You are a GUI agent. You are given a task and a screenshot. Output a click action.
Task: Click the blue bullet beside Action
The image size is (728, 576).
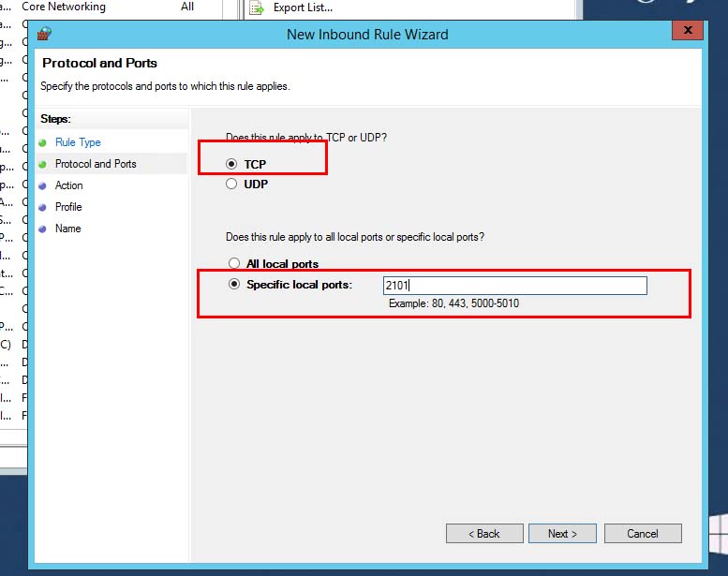43,185
